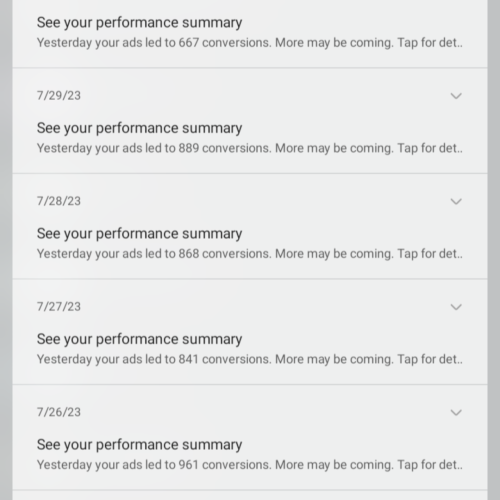
Task: Open summary title under 7/28/23
Action: [139, 234]
